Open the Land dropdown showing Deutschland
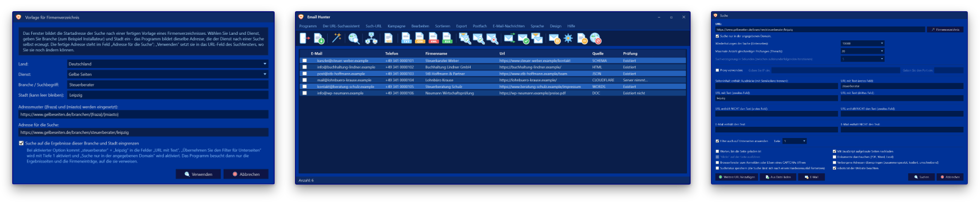980x205 pixels. coord(168,64)
